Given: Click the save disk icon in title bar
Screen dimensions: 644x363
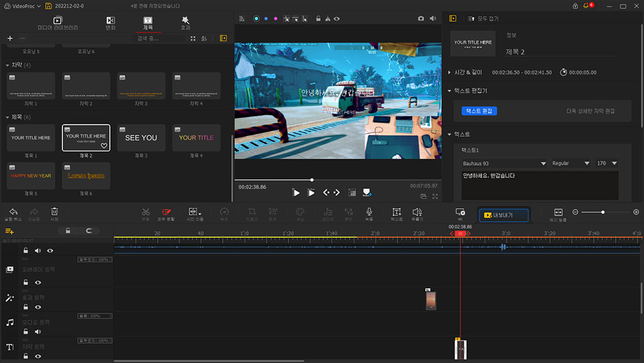Looking at the screenshot, I should pos(48,6).
